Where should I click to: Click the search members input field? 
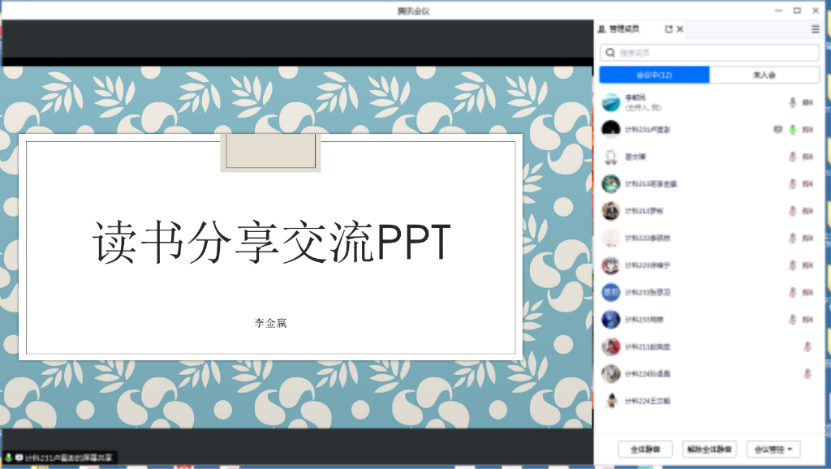click(x=710, y=53)
